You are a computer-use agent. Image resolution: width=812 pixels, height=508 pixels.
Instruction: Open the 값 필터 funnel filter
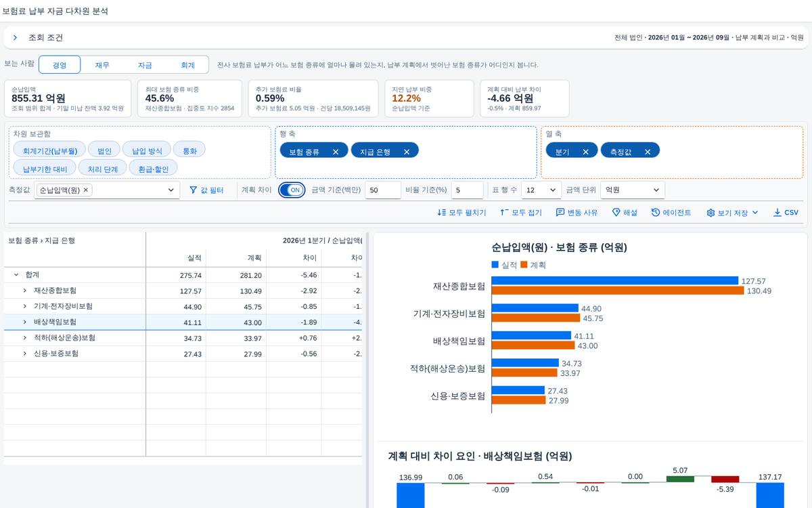[x=206, y=190]
